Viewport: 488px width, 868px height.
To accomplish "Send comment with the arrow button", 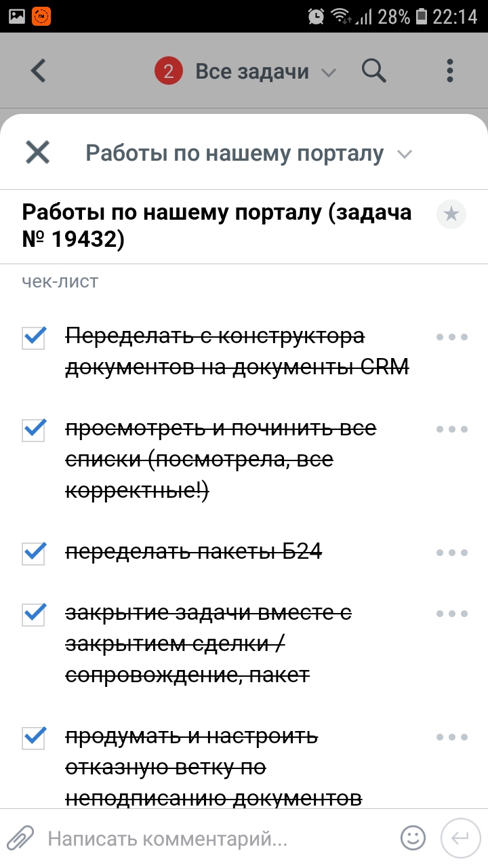I will coord(460,838).
